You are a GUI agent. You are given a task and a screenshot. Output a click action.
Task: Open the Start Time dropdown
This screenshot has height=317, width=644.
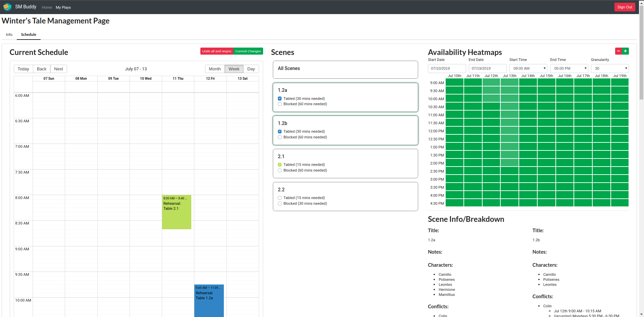click(528, 68)
